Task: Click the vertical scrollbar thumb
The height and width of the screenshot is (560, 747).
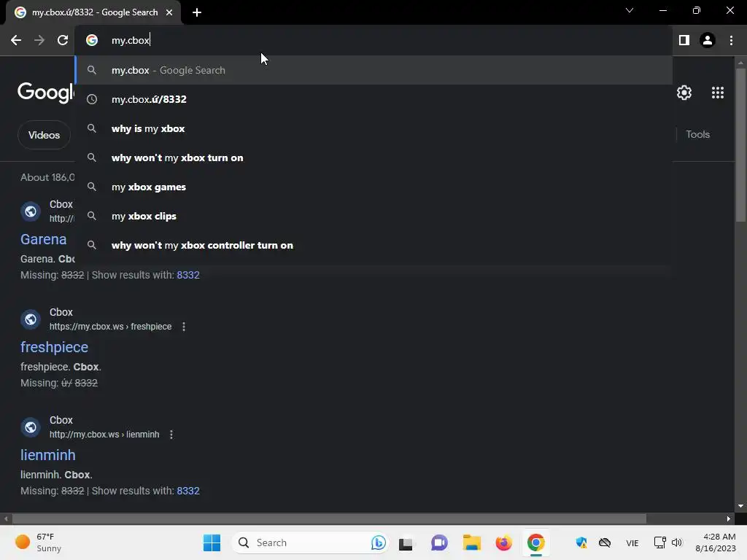Action: click(740, 145)
